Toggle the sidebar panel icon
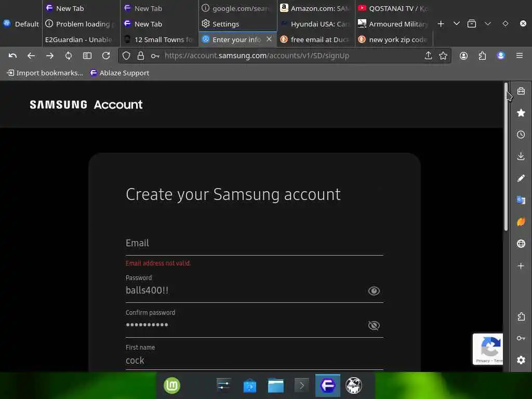 pos(87,56)
